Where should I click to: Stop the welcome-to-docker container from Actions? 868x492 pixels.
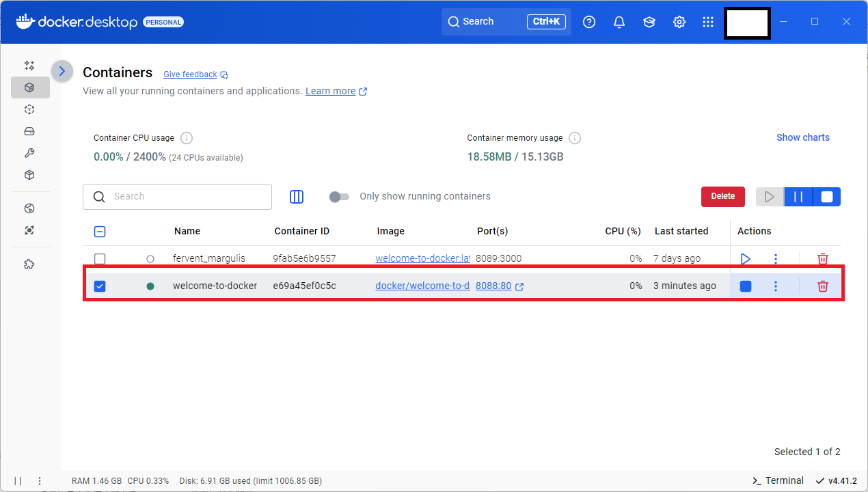[745, 286]
